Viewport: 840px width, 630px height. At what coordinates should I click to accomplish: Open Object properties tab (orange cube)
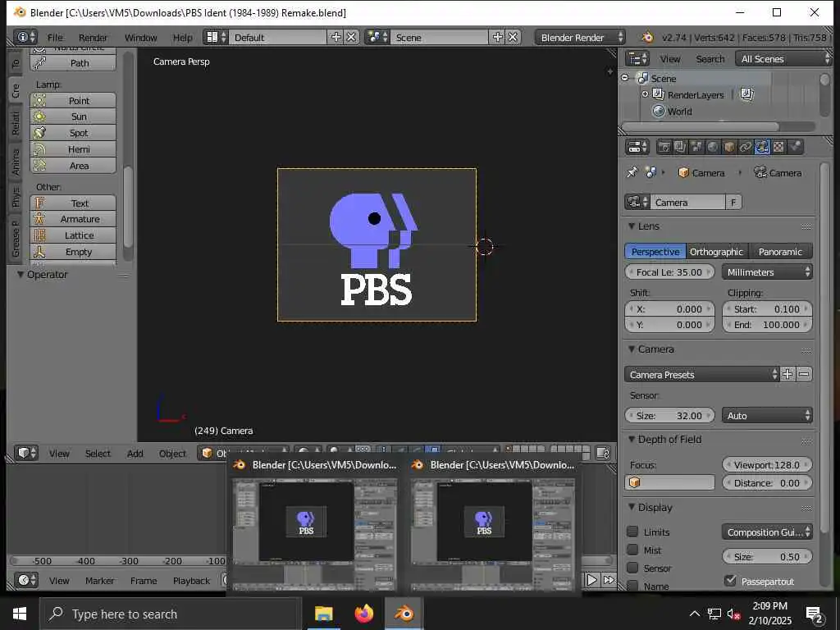click(729, 147)
